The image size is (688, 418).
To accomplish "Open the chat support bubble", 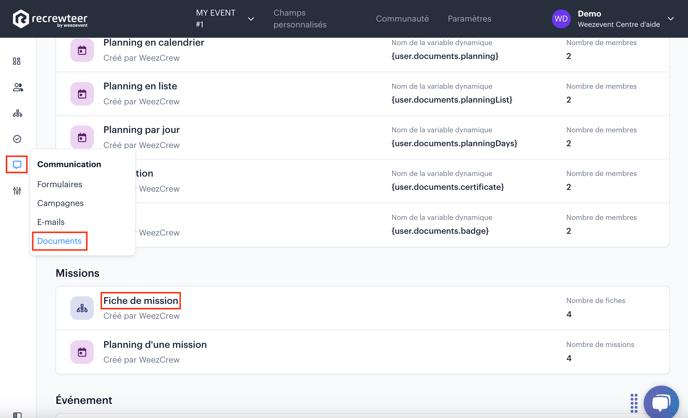I will [x=661, y=402].
